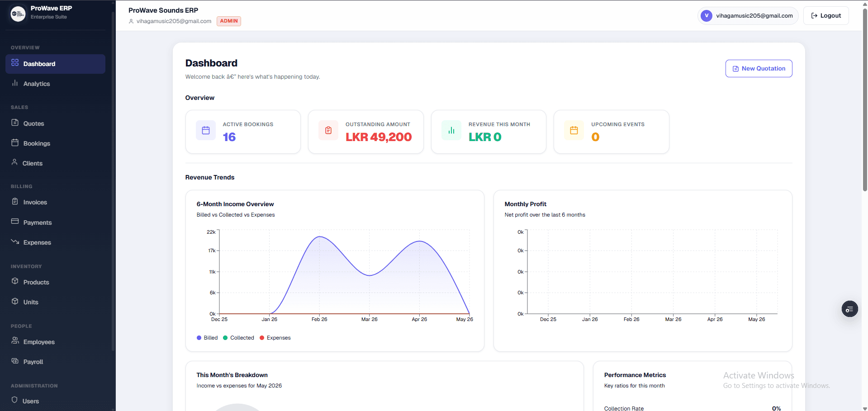Click the New Quotation button
This screenshot has width=868, height=411.
coord(759,69)
